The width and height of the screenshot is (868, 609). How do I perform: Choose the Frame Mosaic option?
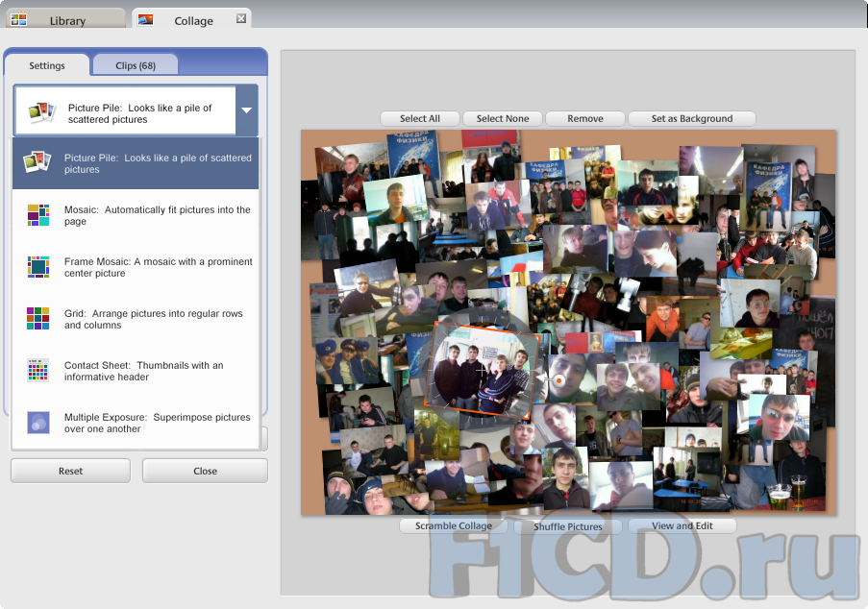click(136, 267)
